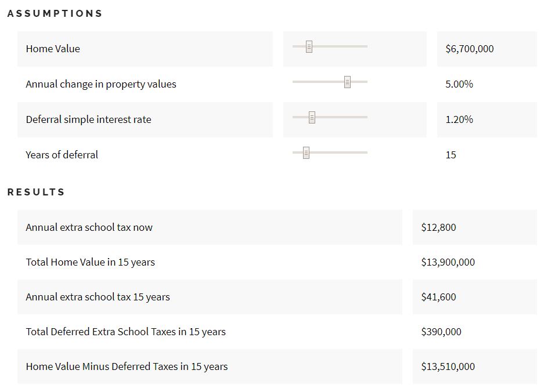
Task: Click the ASSUMPTIONS section heading
Action: pyautogui.click(x=54, y=13)
